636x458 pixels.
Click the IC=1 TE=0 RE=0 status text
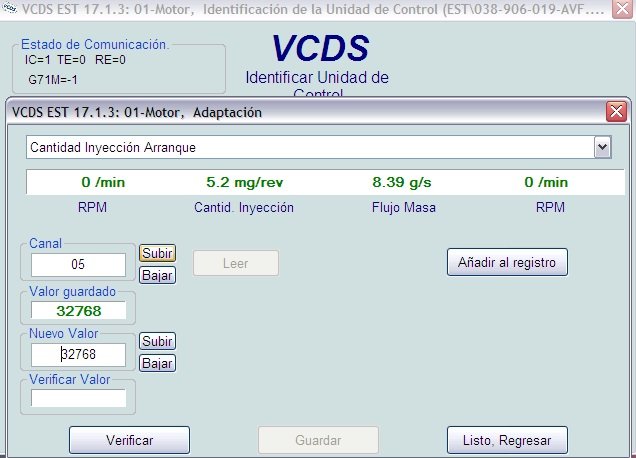[75, 60]
